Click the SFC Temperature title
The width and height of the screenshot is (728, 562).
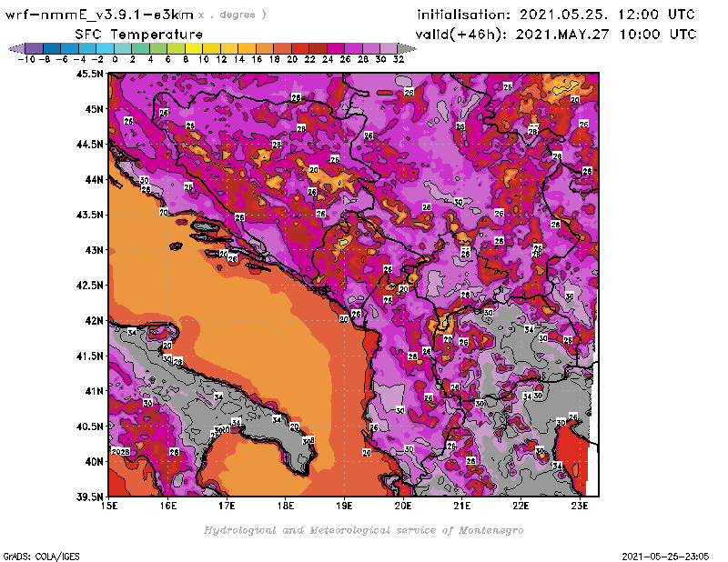138,34
